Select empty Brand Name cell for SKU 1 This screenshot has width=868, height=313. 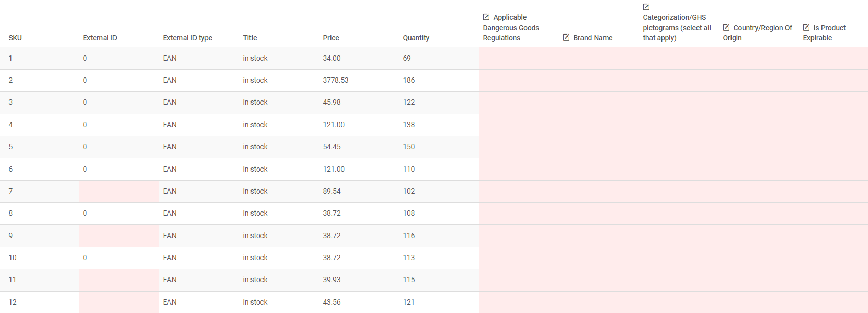[599, 58]
